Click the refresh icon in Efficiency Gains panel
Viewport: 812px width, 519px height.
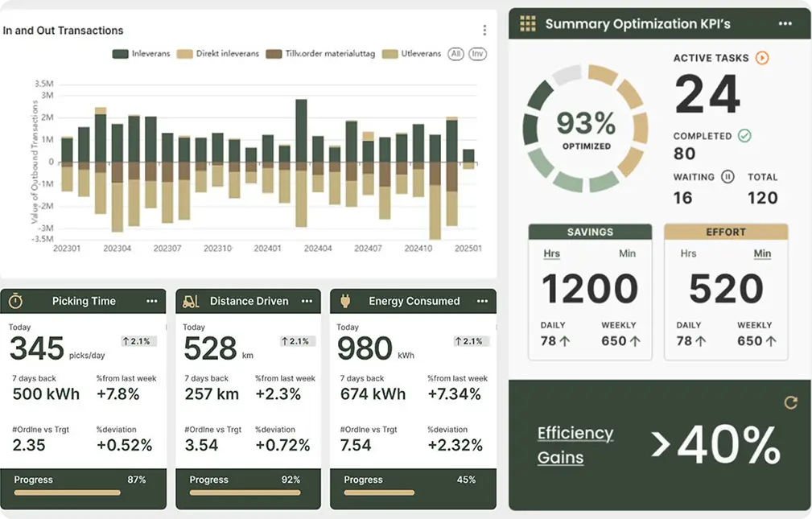click(x=790, y=402)
